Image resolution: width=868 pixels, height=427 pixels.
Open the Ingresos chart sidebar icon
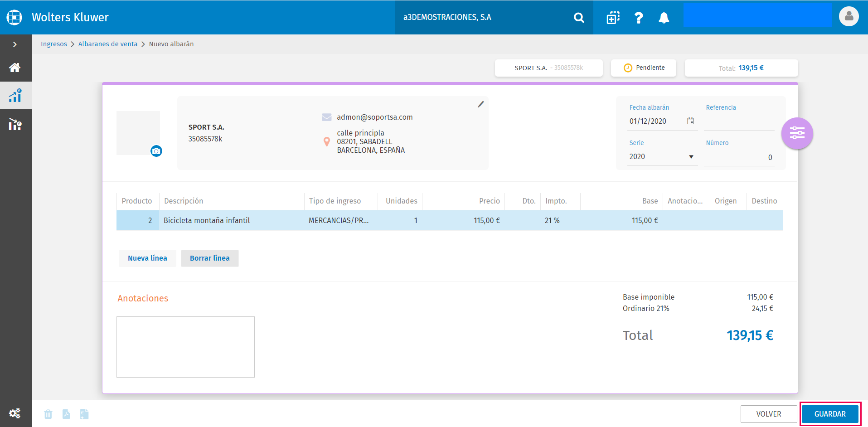click(x=15, y=95)
